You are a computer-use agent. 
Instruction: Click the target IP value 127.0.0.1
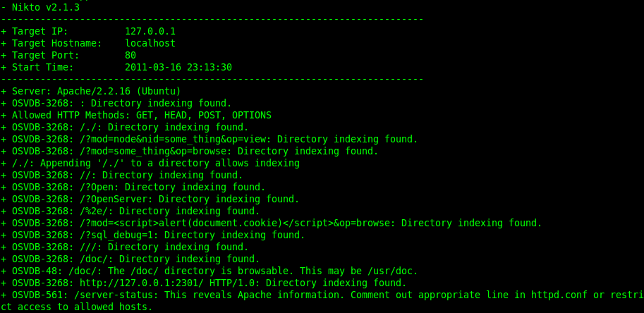coord(150,31)
